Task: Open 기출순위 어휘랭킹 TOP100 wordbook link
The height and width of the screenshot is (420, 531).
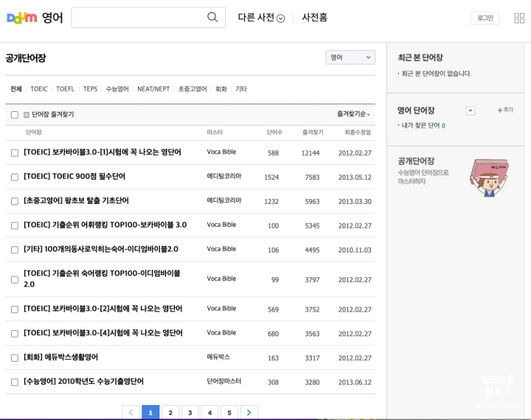Action: point(105,225)
